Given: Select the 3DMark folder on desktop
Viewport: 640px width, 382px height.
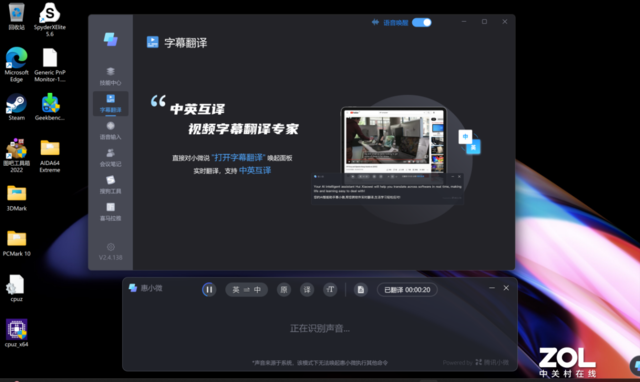Looking at the screenshot, I should tap(16, 198).
